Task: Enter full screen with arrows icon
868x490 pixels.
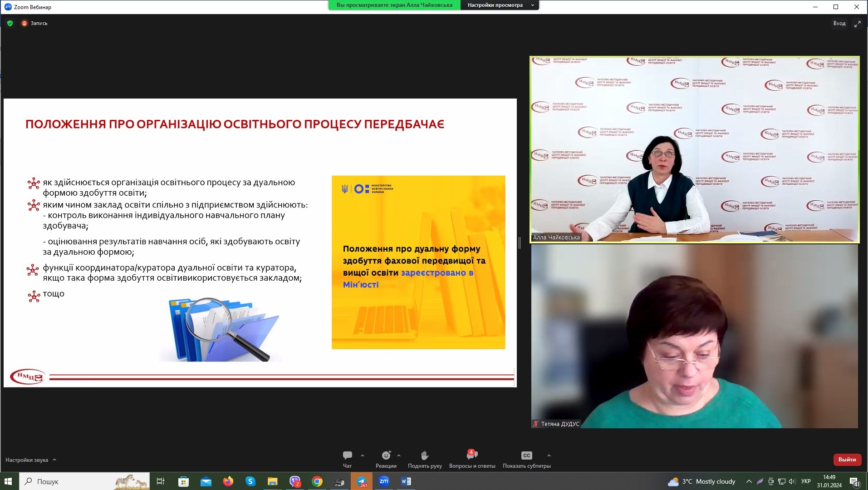Action: pos(857,24)
